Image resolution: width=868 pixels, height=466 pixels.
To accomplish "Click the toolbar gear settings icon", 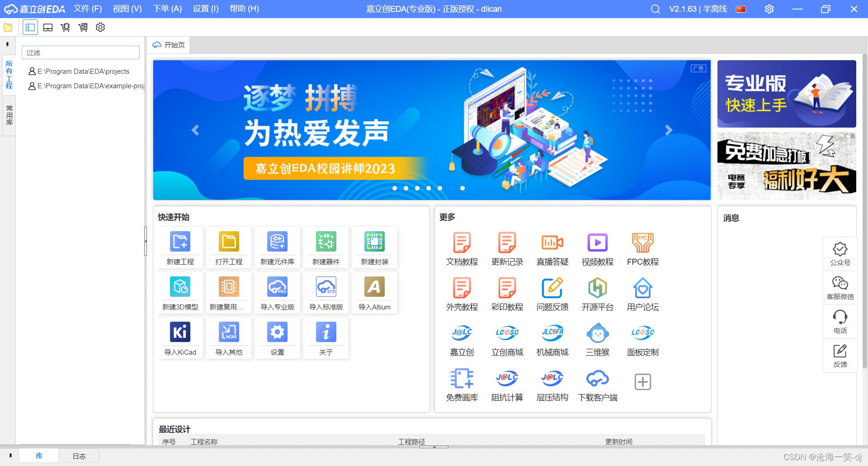I will pyautogui.click(x=100, y=27).
